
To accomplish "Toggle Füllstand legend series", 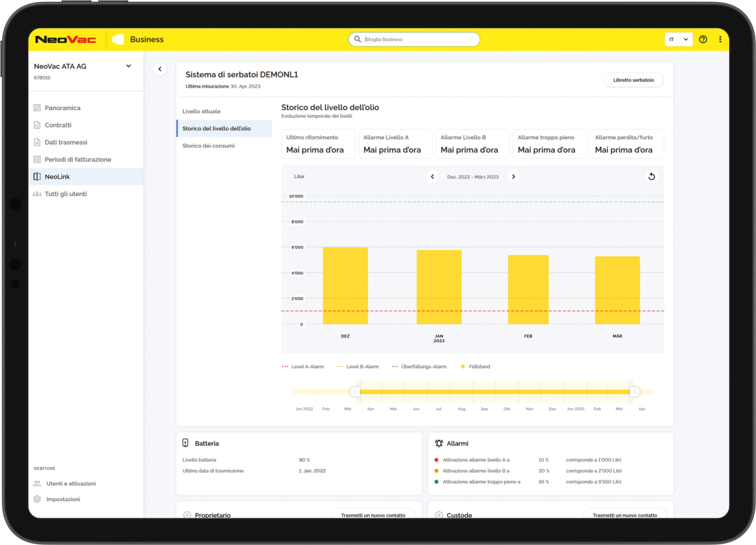I will tap(475, 367).
